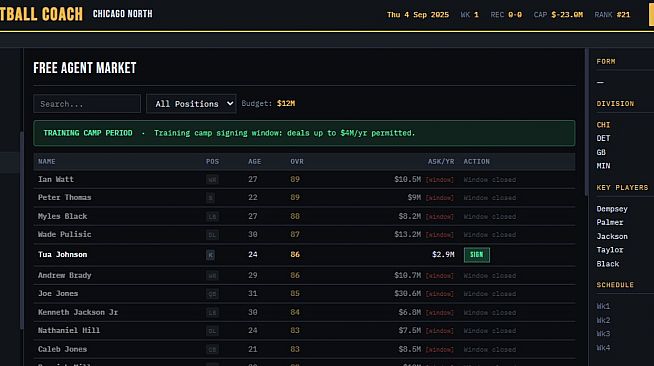Click in the free agent Search field
Image resolution: width=654 pixels, height=366 pixels.
pos(87,104)
